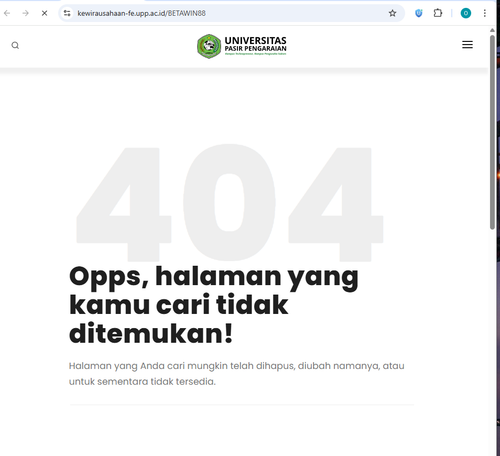Viewport: 500px width, 456px height.
Task: Click the page vertical scrollbar thumb
Action: [492, 132]
